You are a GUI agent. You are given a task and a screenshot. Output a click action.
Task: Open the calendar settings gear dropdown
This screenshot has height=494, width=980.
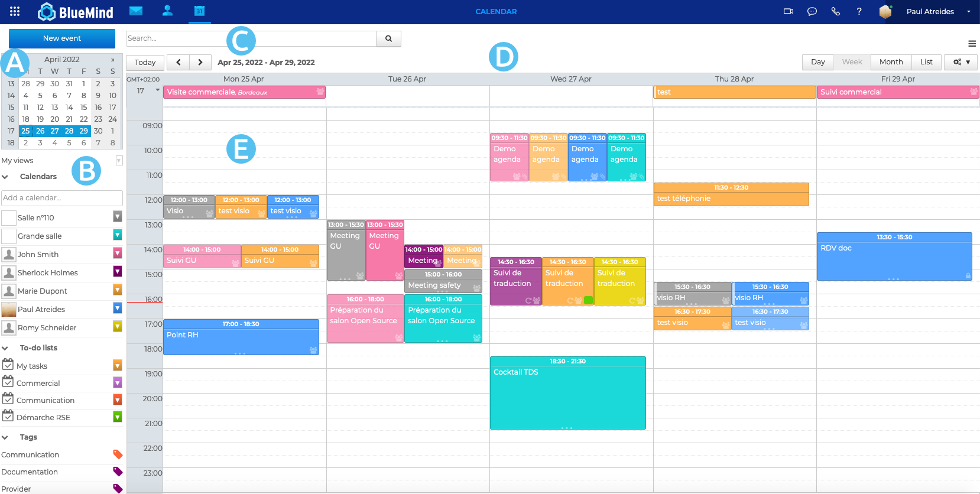(x=960, y=62)
